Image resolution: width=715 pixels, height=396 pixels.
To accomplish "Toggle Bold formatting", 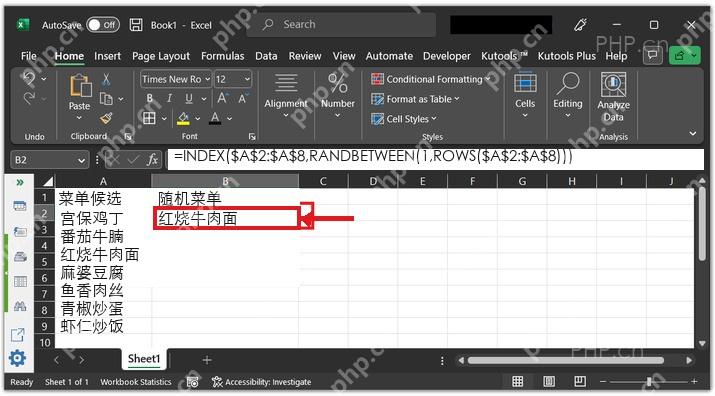I will coord(150,99).
